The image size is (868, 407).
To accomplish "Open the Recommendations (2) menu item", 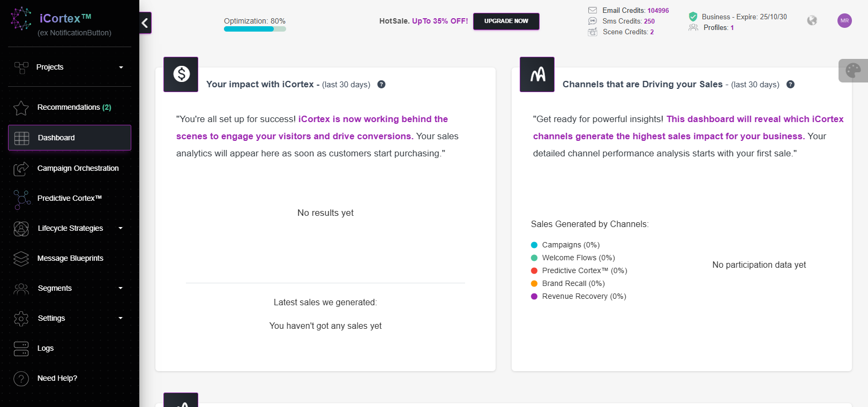I will (x=70, y=108).
